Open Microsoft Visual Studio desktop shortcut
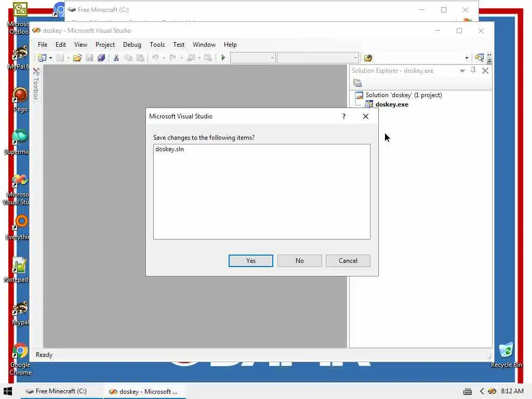 17,189
